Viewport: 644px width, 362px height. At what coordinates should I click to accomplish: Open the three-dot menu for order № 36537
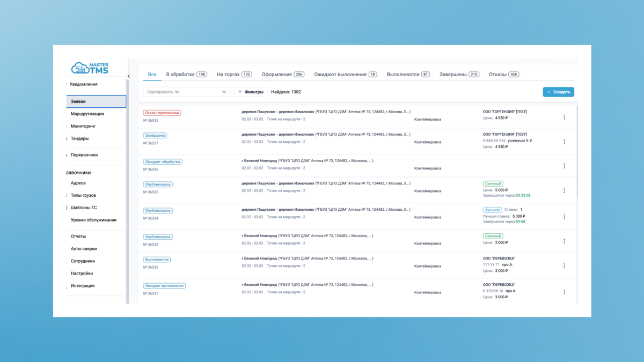pyautogui.click(x=564, y=142)
